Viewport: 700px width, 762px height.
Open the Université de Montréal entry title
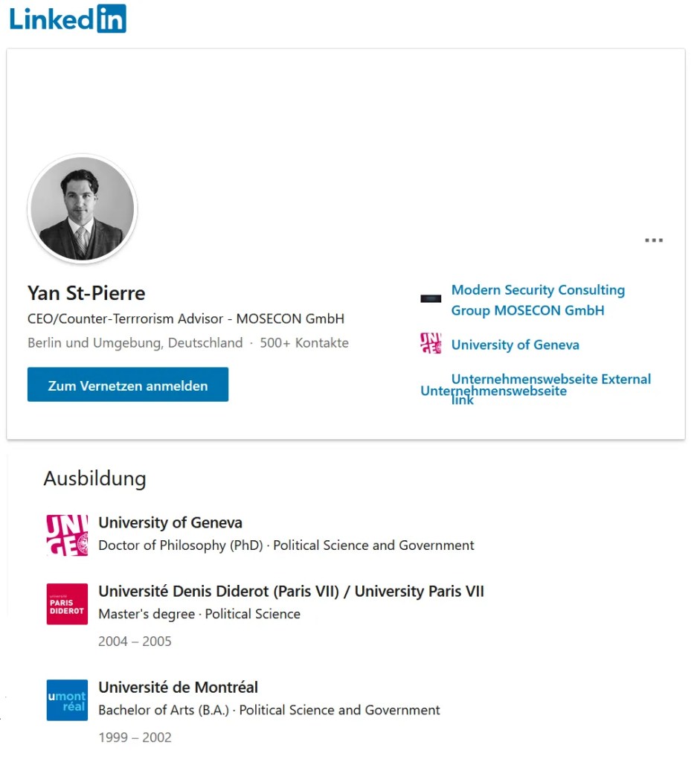pyautogui.click(x=178, y=687)
